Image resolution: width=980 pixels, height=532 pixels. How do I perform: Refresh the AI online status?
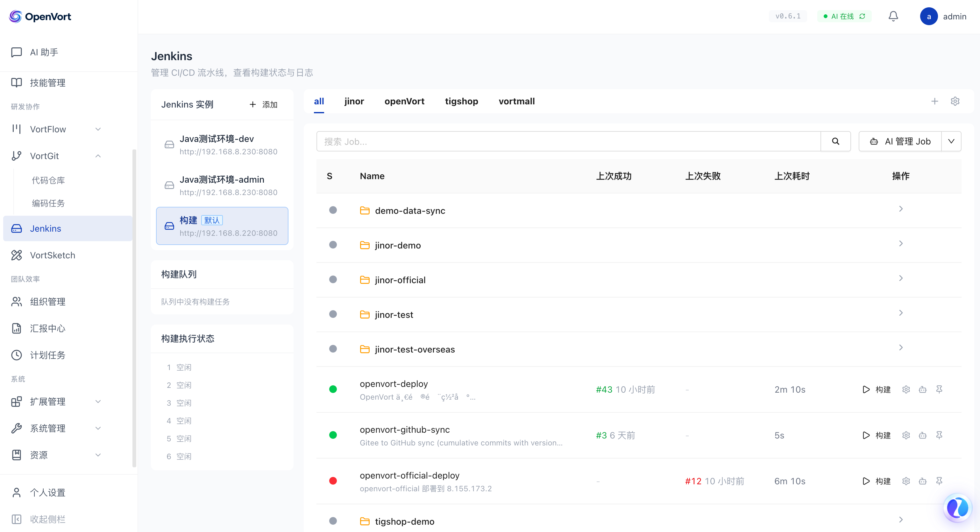[863, 16]
